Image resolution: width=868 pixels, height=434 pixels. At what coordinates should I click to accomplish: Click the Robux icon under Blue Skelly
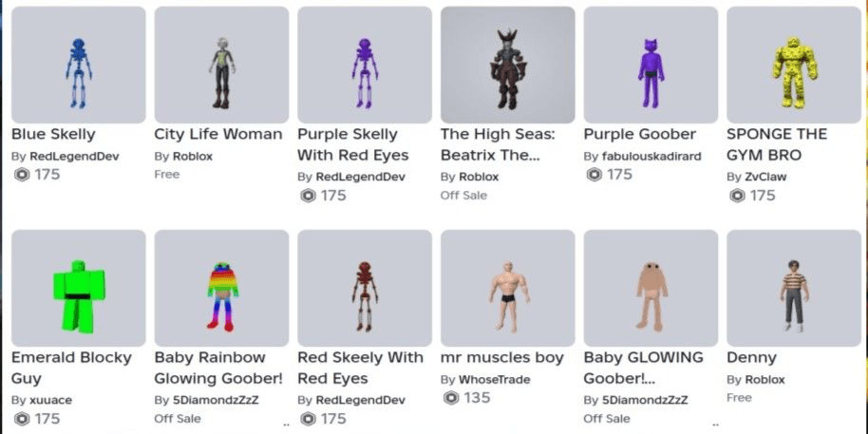[x=21, y=175]
